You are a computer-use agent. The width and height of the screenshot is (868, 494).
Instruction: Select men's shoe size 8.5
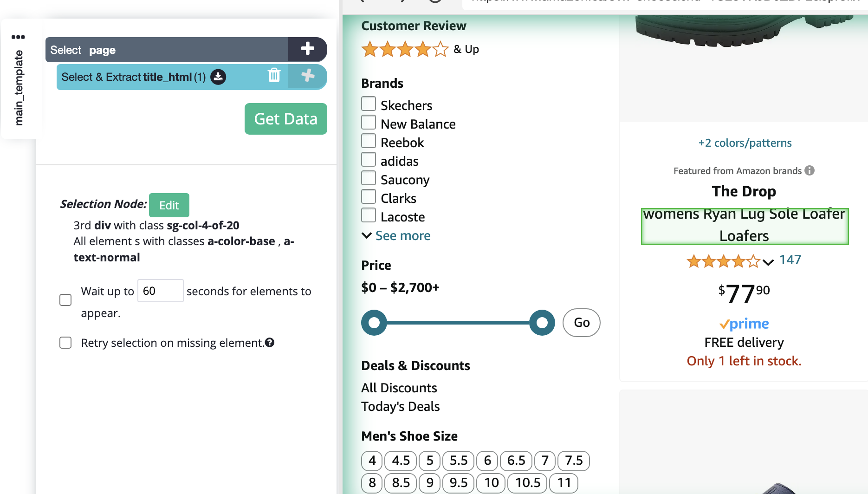click(401, 483)
